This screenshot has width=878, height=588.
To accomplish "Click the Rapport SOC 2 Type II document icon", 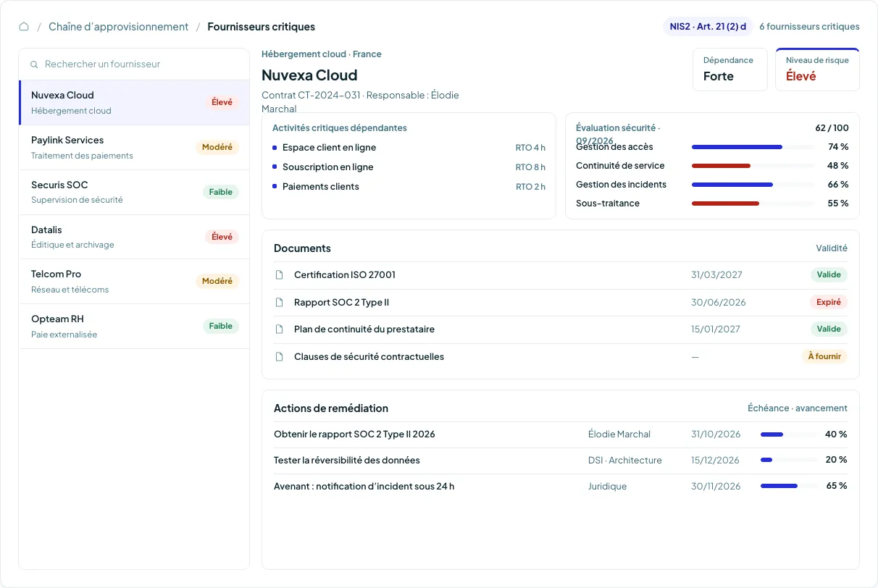I will tap(280, 303).
